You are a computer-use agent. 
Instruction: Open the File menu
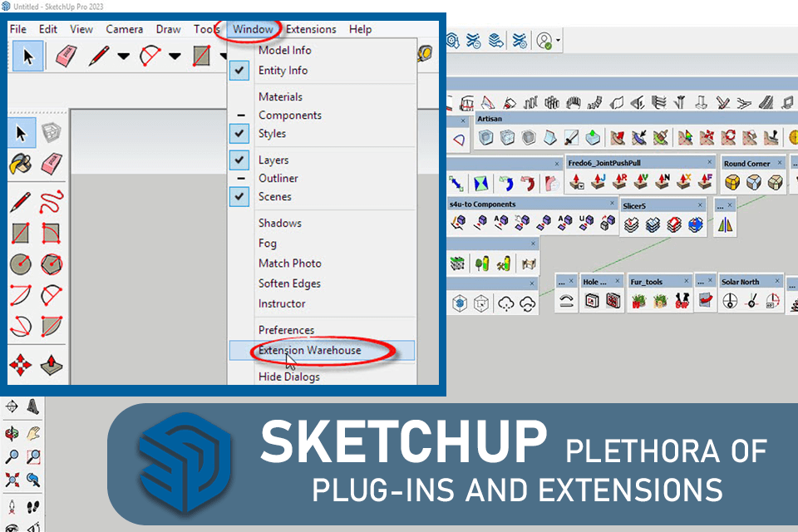(x=17, y=29)
